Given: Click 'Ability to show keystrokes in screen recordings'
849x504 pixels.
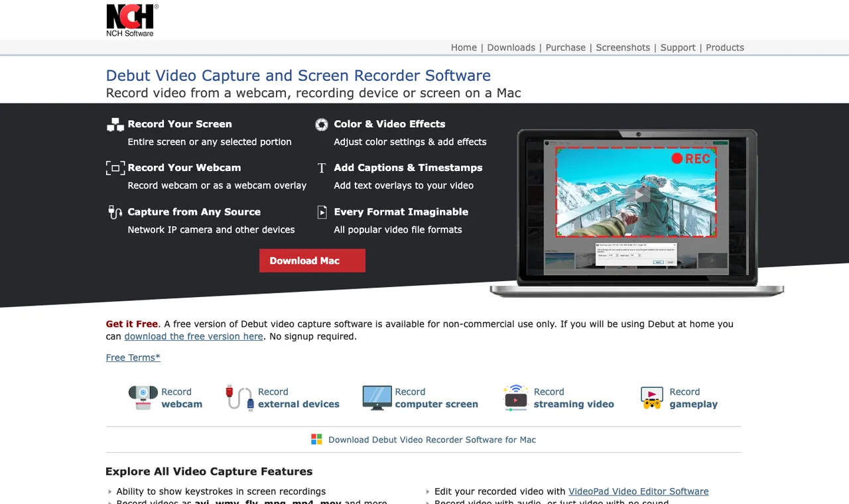Looking at the screenshot, I should (x=221, y=491).
